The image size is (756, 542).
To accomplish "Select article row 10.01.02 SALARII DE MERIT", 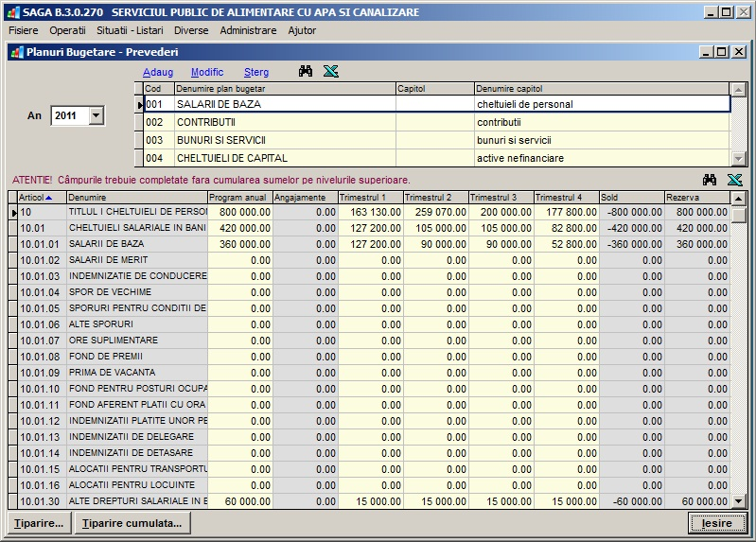I will 373,260.
